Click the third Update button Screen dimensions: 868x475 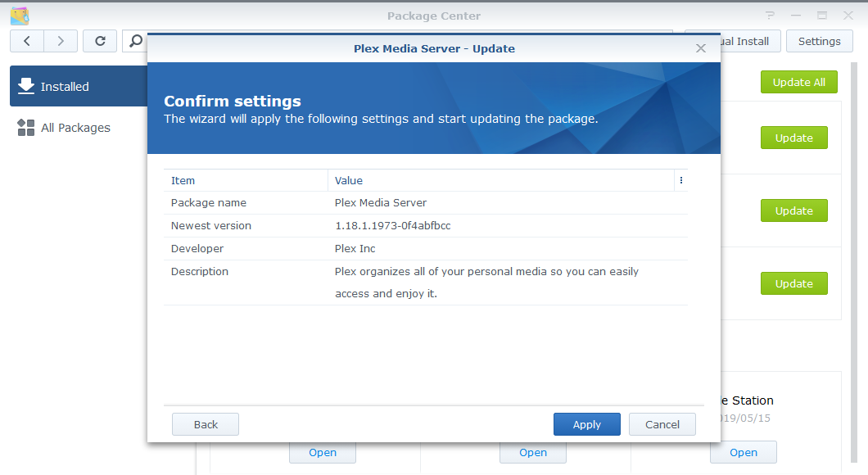[793, 283]
